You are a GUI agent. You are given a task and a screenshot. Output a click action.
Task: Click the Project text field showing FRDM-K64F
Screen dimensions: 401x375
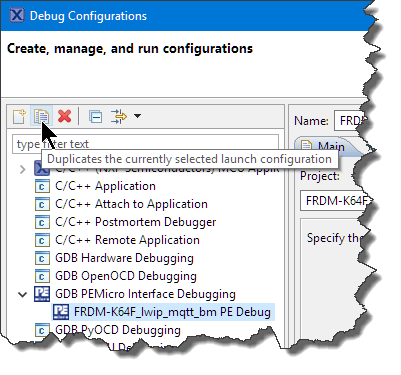pos(336,201)
